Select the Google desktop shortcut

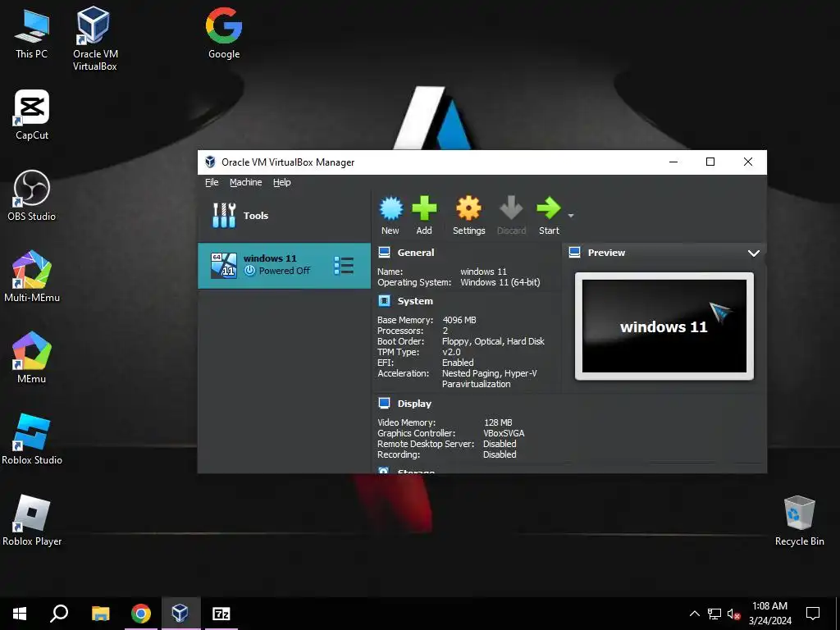224,33
